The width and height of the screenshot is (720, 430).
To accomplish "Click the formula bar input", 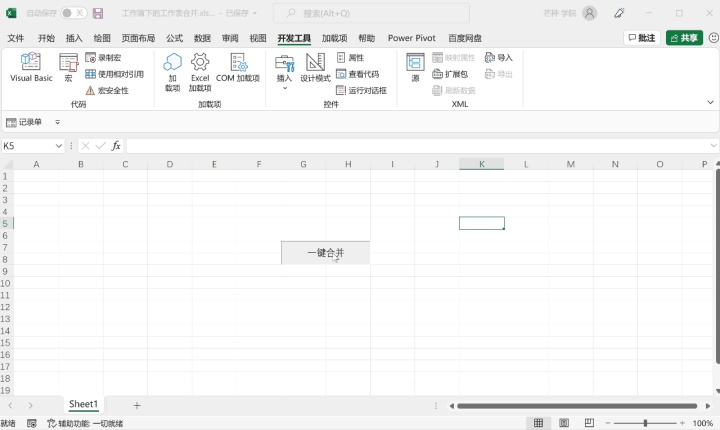I will point(417,146).
